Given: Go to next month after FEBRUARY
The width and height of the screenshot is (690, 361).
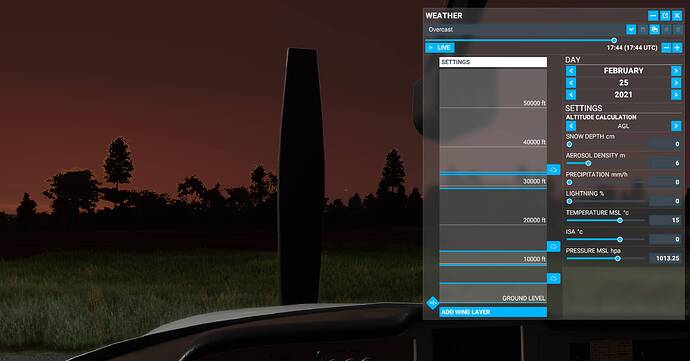Looking at the screenshot, I should click(x=676, y=71).
